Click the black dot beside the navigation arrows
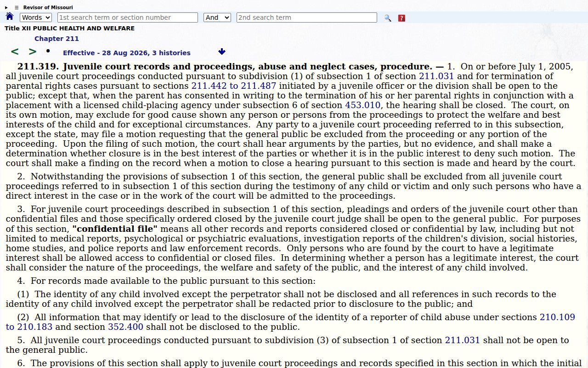The image size is (588, 368). (48, 51)
